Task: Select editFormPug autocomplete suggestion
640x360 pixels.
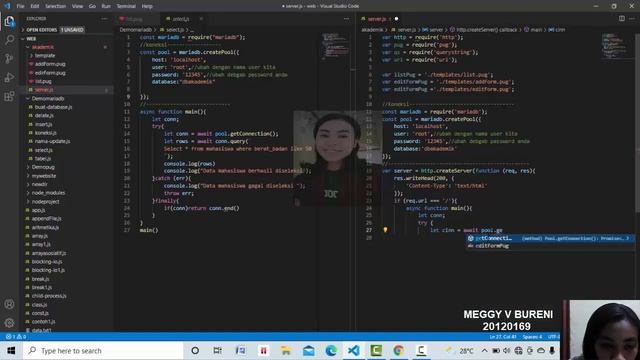Action: [x=551, y=246]
